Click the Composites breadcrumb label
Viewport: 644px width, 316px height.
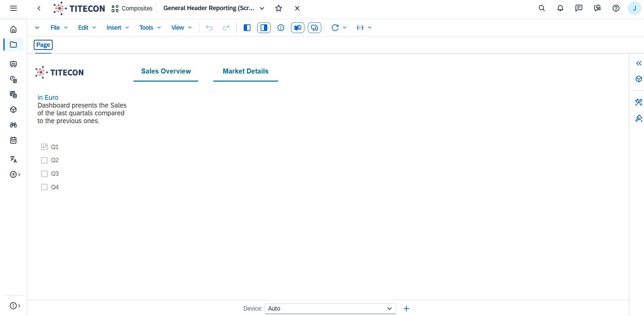click(137, 8)
